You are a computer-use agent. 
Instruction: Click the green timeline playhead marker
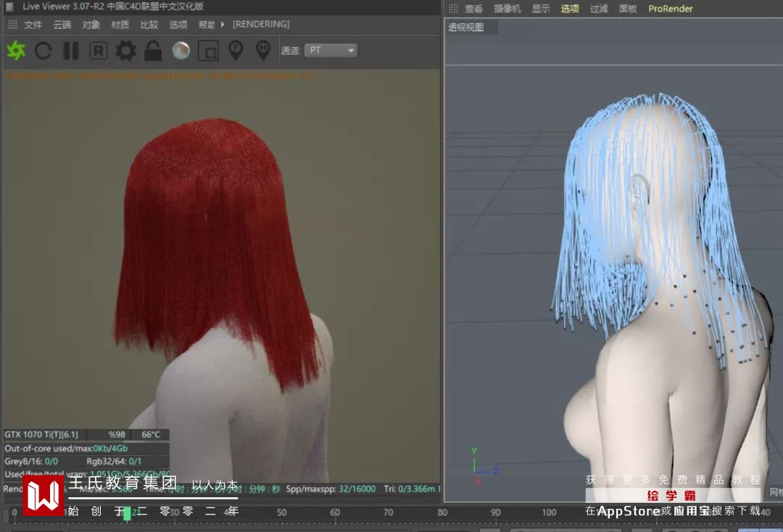pos(127,513)
